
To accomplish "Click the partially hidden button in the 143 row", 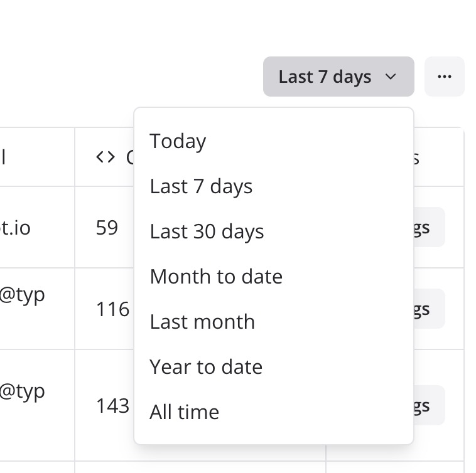I will click(x=429, y=405).
